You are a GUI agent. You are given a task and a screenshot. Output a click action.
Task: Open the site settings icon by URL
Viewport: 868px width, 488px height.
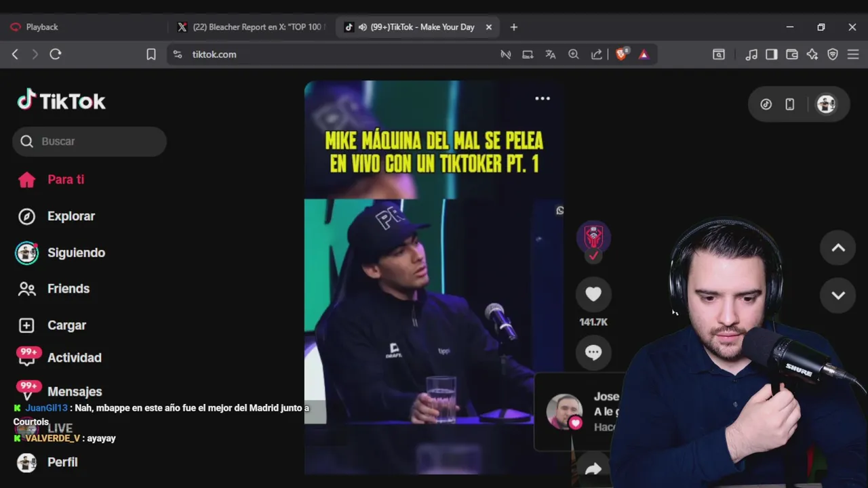(178, 54)
